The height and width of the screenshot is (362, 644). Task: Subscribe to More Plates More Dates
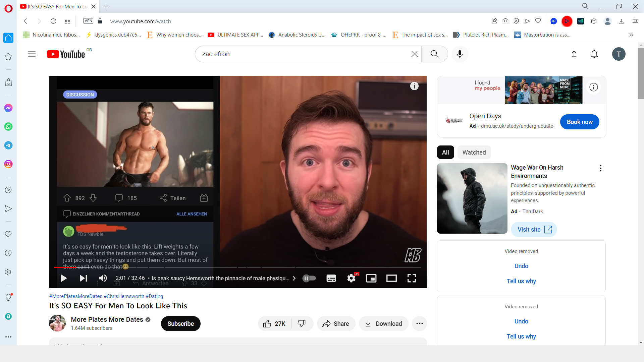click(181, 323)
